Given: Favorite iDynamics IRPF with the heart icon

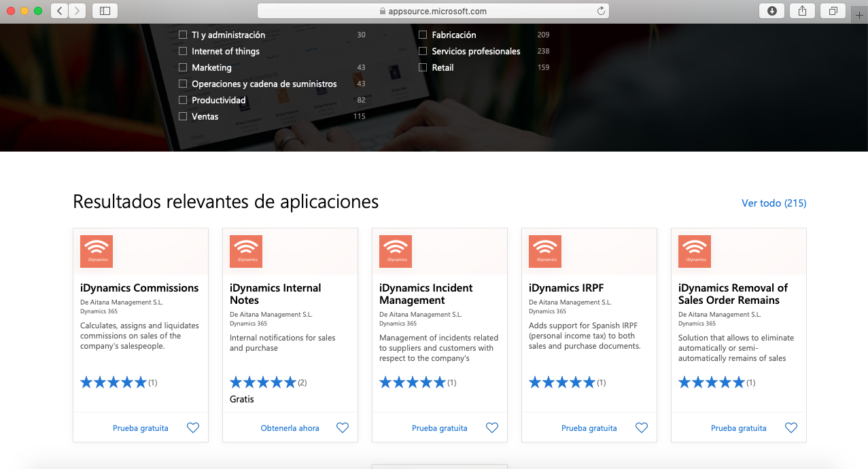Looking at the screenshot, I should (642, 428).
